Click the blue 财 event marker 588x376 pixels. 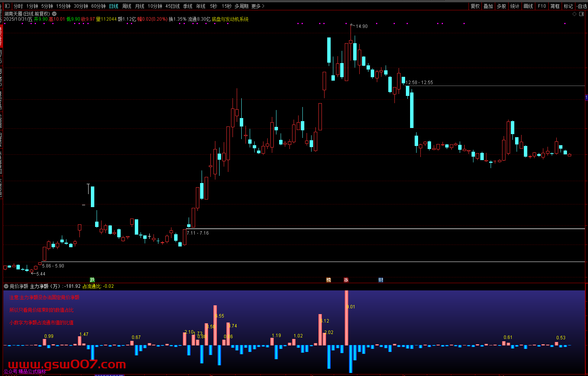[381, 280]
